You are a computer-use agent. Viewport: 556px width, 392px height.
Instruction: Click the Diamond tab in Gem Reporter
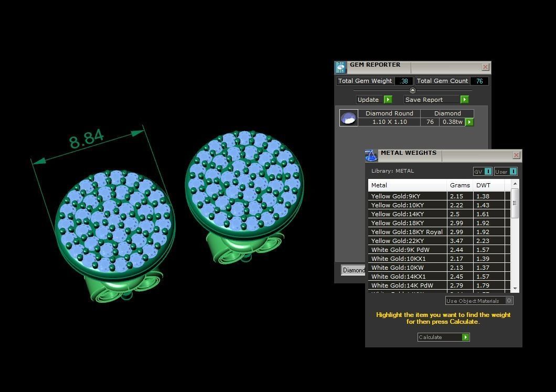(353, 270)
